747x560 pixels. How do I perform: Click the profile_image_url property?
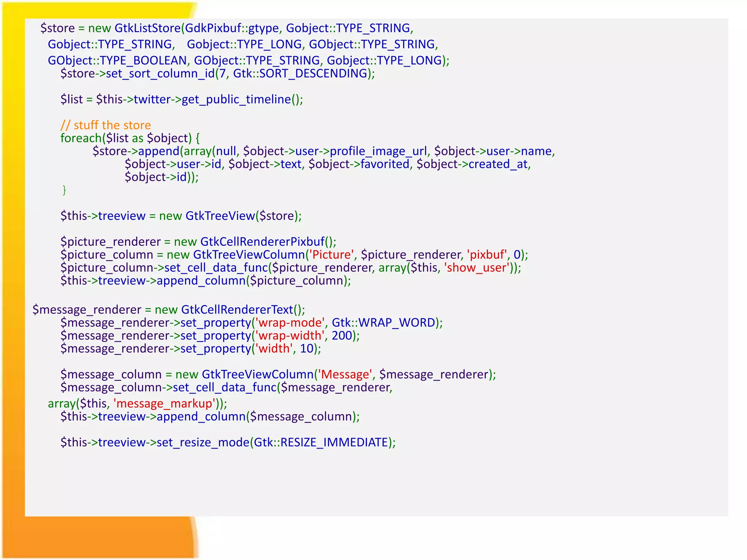[378, 151]
